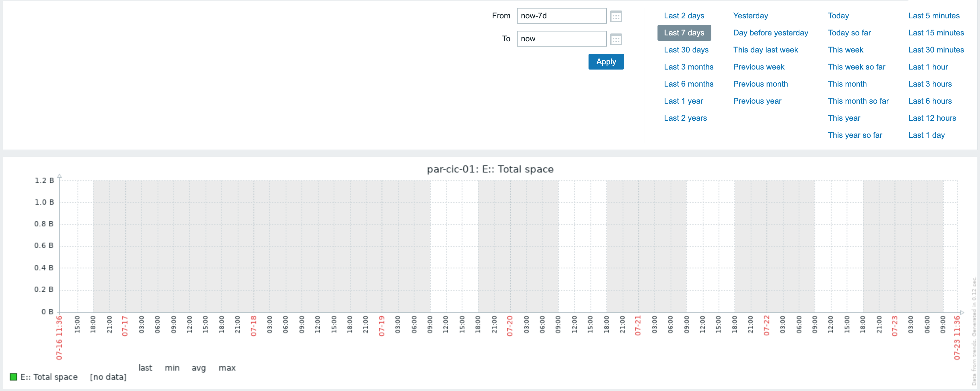Choose This day last week

[x=766, y=50]
